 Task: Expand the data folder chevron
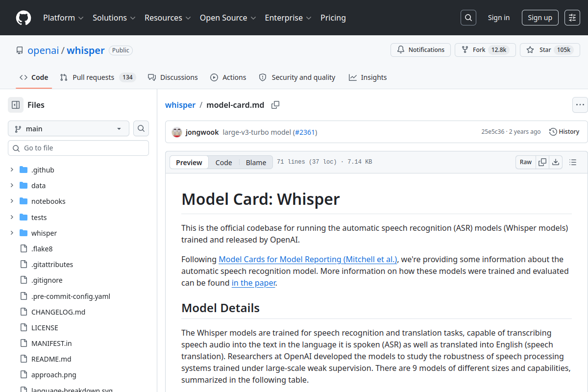pyautogui.click(x=12, y=186)
